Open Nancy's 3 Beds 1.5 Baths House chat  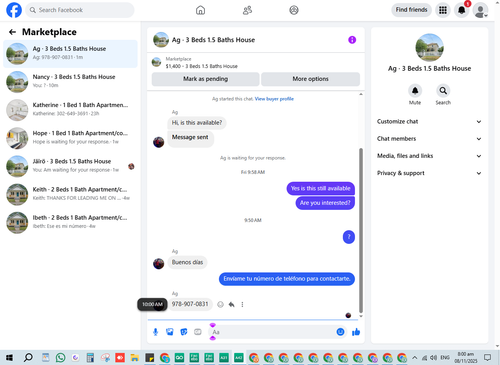click(x=70, y=82)
